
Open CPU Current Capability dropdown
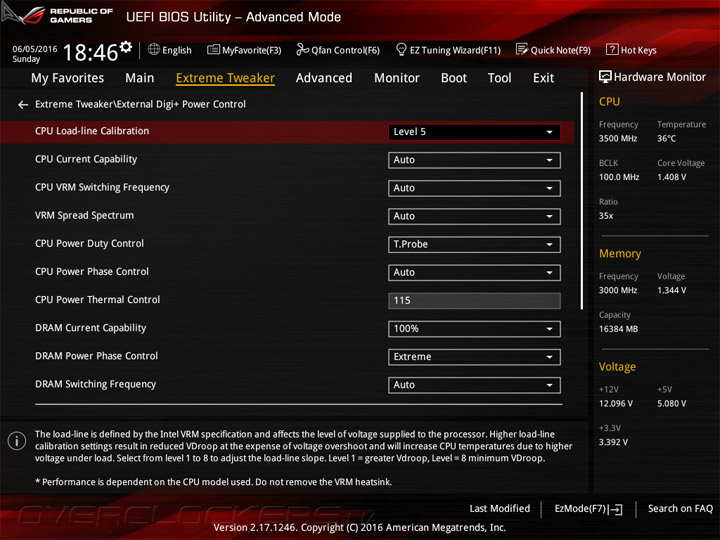tap(474, 160)
